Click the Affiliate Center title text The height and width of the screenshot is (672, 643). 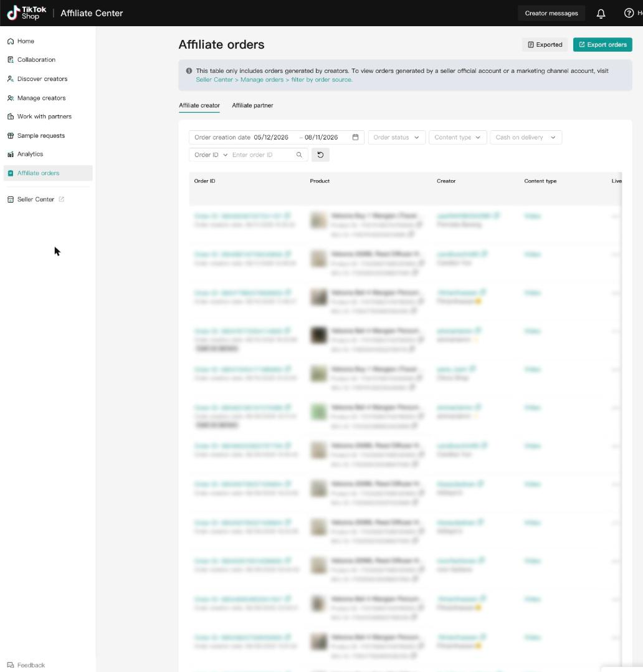tap(92, 13)
